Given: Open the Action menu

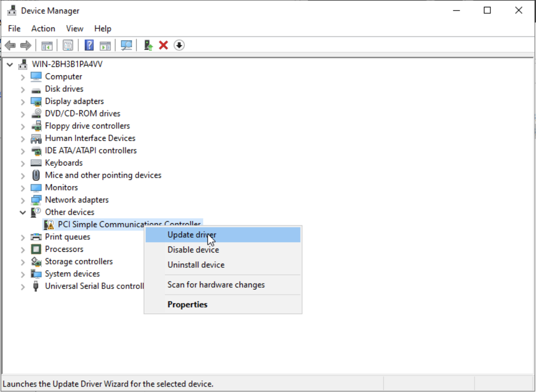Looking at the screenshot, I should [43, 28].
